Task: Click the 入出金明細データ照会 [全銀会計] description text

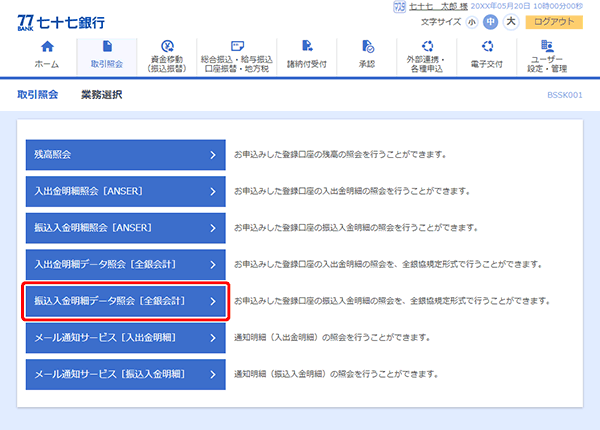Action: click(x=388, y=264)
